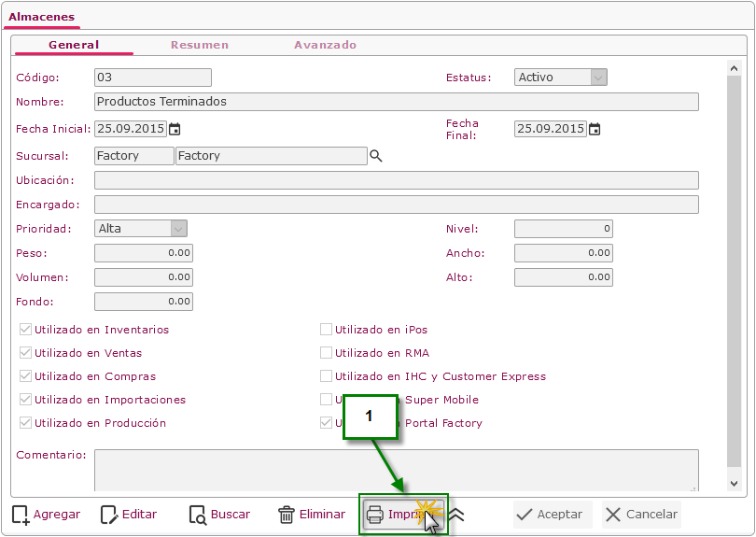Open the Estatus dropdown
756x537 pixels.
561,78
